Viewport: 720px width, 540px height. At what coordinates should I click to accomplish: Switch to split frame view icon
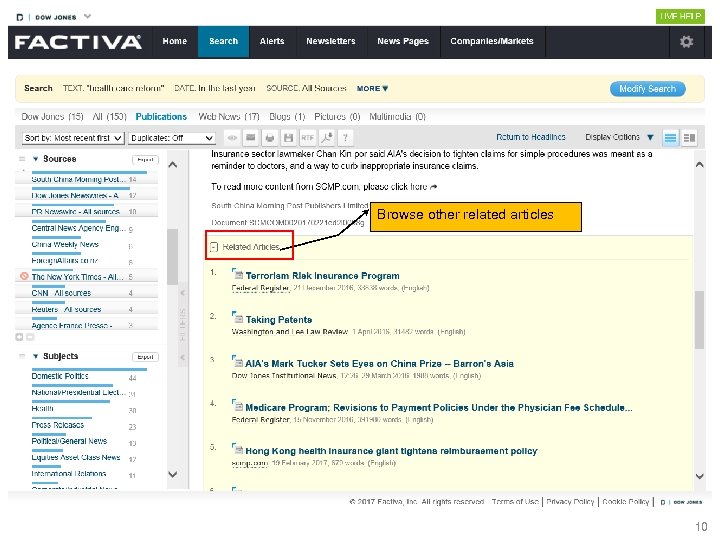coord(689,138)
